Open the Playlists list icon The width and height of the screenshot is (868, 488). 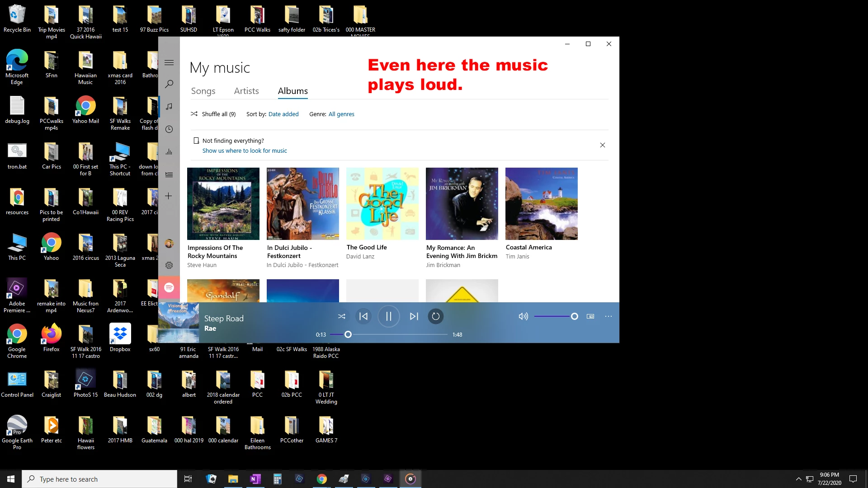pos(169,174)
